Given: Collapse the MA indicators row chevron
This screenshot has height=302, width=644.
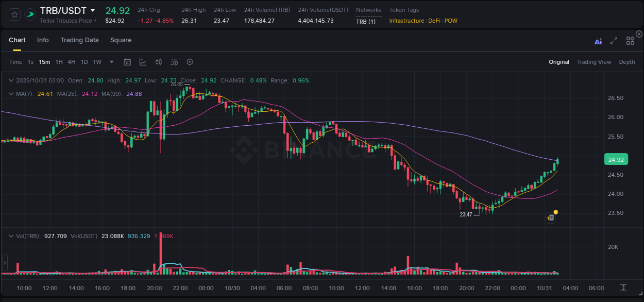Looking at the screenshot, I should [x=11, y=93].
